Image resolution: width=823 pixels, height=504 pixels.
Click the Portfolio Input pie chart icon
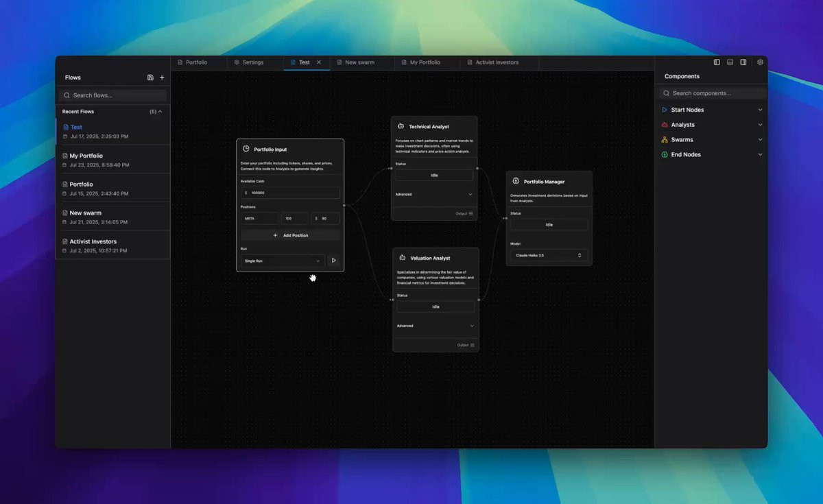click(x=246, y=149)
